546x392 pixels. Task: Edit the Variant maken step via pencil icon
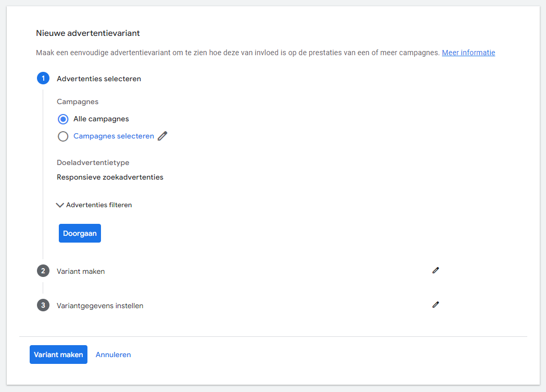coord(436,270)
